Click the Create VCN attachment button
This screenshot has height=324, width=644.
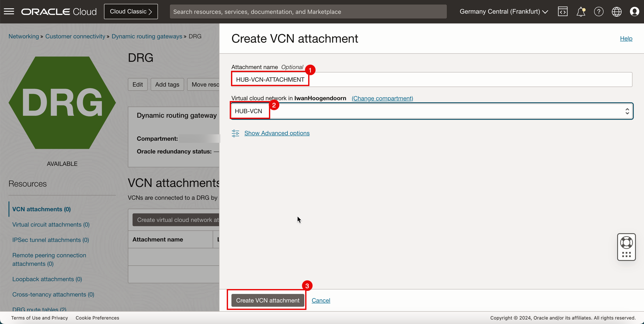click(x=267, y=300)
